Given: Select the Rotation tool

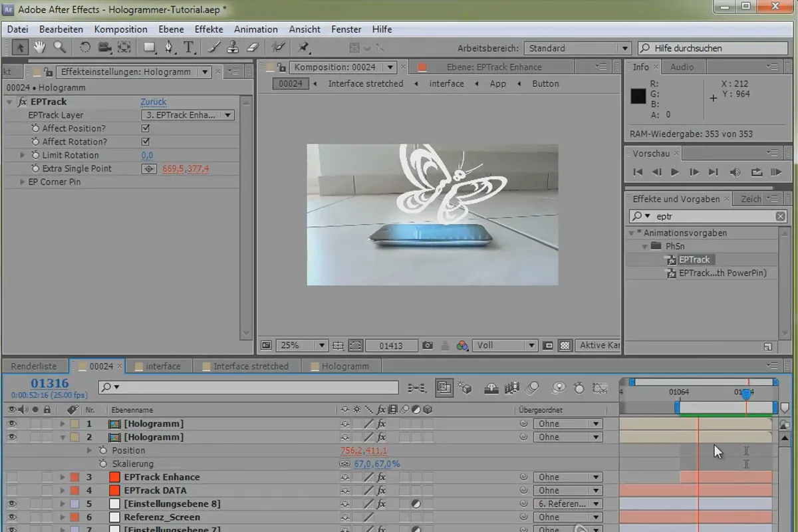Looking at the screenshot, I should click(x=85, y=47).
